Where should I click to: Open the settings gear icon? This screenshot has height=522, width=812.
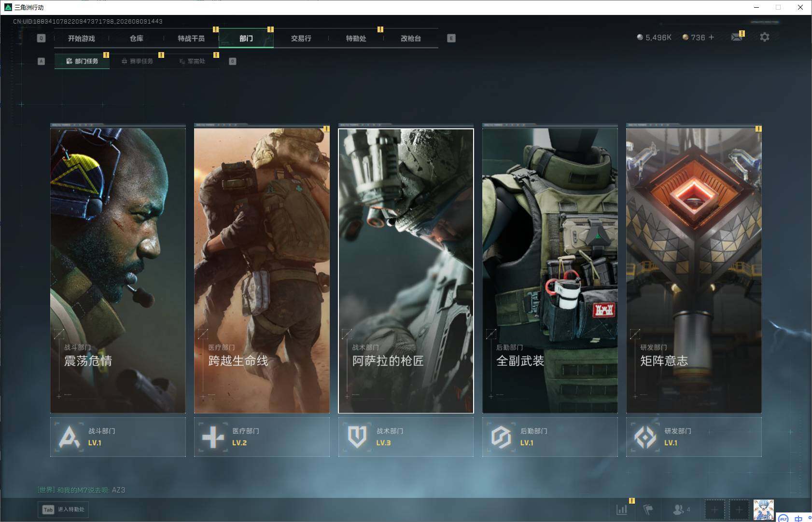point(765,37)
